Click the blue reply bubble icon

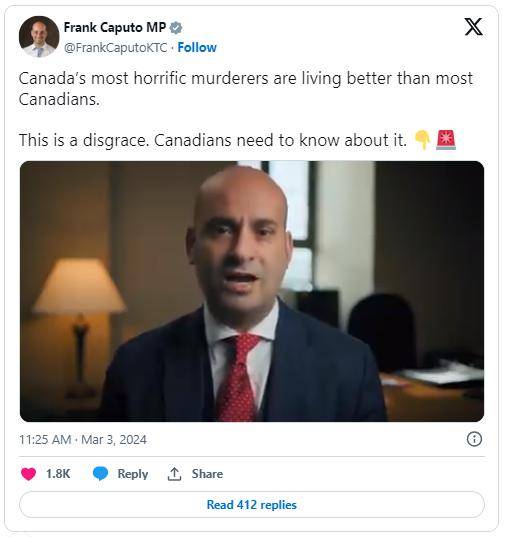100,474
